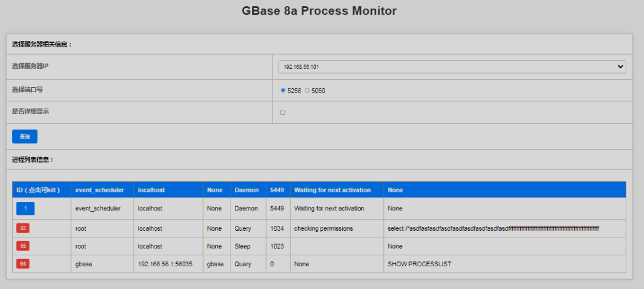
Task: Select the 'checking permissions' state cell
Action: 337,228
